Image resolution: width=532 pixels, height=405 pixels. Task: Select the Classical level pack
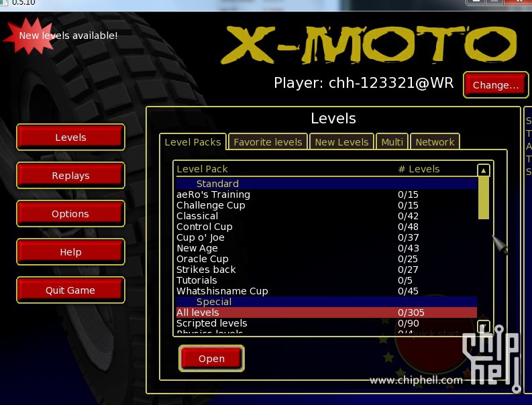(x=327, y=216)
